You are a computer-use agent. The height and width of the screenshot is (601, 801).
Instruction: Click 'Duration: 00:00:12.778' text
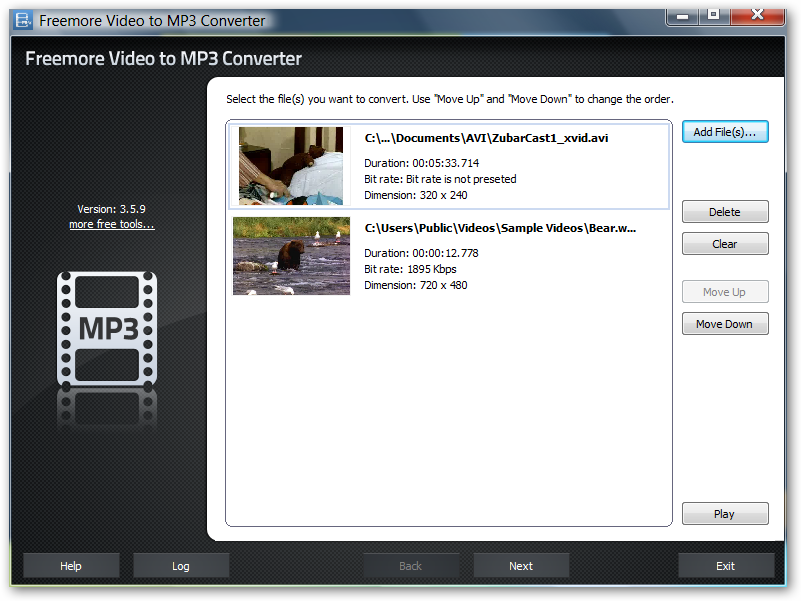click(x=421, y=253)
